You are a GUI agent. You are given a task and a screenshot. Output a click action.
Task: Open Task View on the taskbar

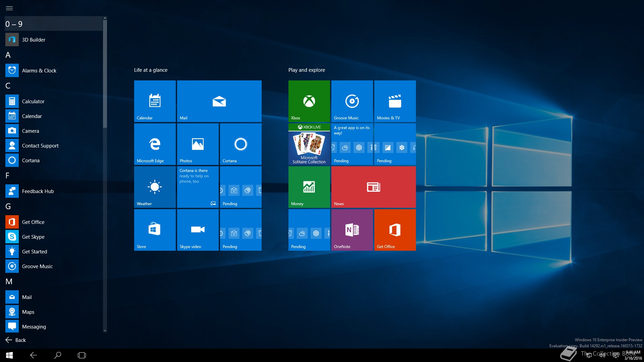(x=82, y=355)
